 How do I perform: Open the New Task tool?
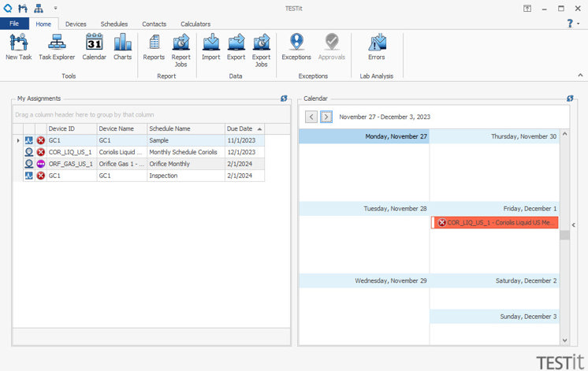(x=18, y=46)
